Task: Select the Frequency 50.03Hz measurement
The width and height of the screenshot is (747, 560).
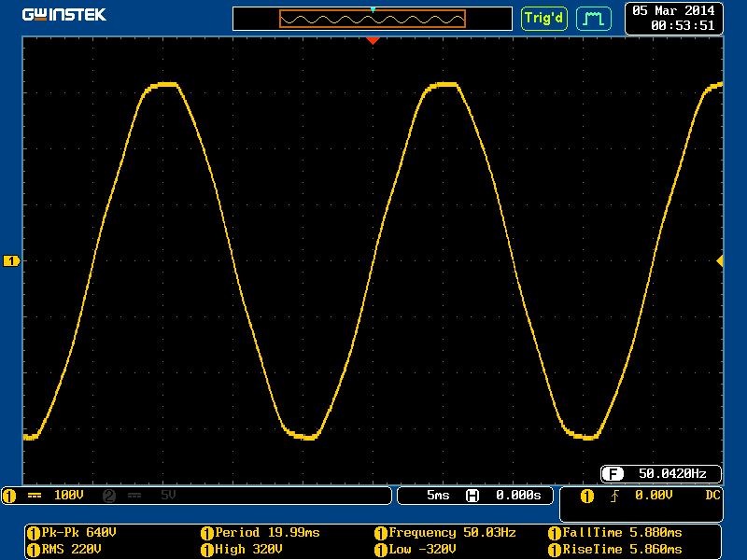Action: [x=445, y=533]
